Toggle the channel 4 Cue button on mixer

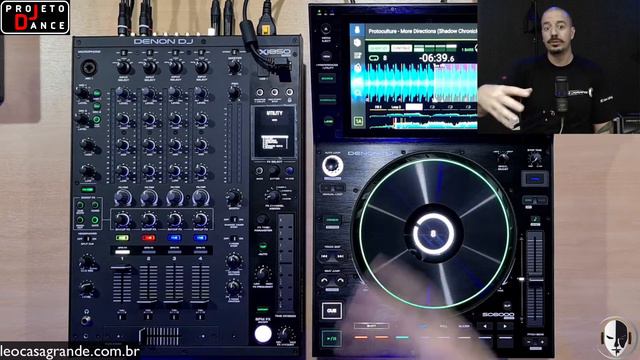point(200,238)
